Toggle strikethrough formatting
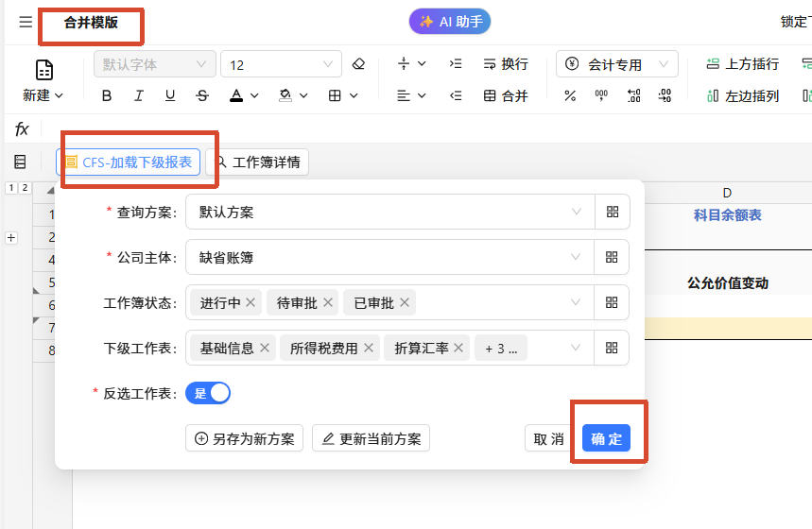Image resolution: width=812 pixels, height=529 pixels. pyautogui.click(x=202, y=95)
